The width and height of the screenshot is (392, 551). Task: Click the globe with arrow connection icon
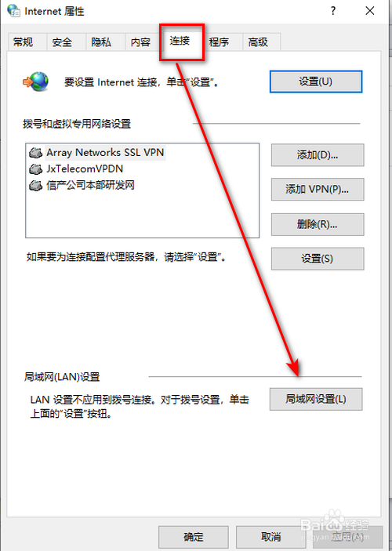(35, 82)
